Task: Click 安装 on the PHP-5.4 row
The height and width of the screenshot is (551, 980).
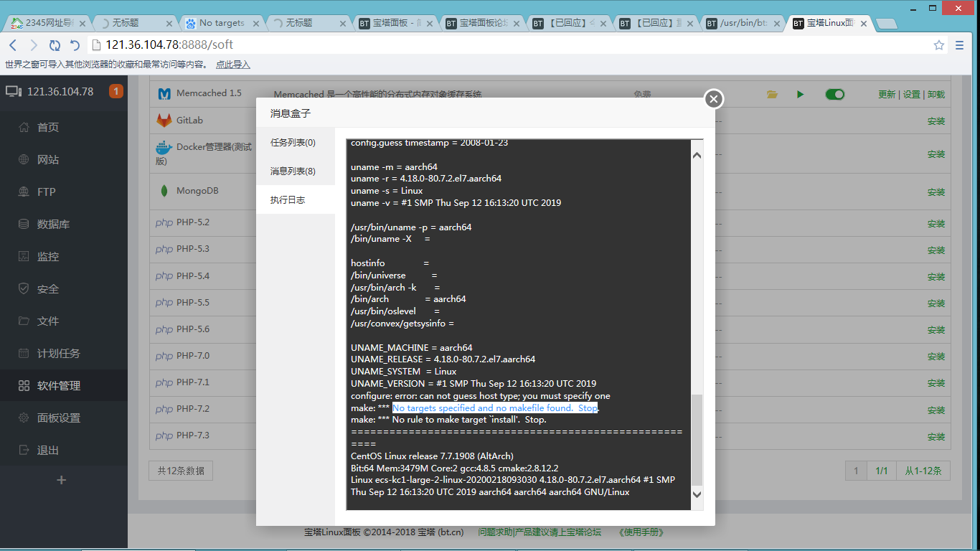Action: coord(936,277)
